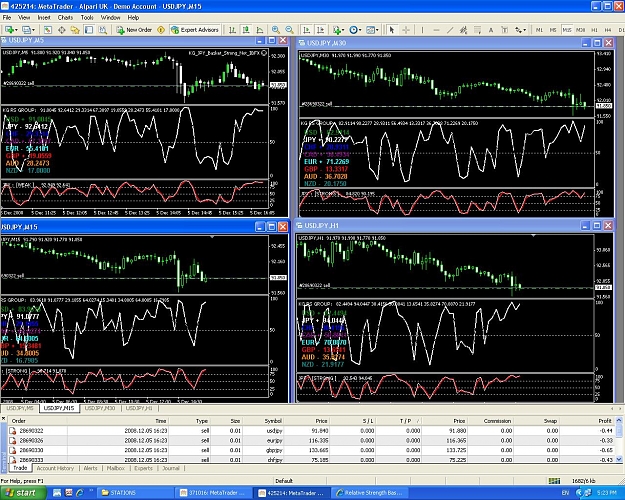625x500 pixels.
Task: Select the Fibonacci Retracement tool
Action: click(x=477, y=30)
